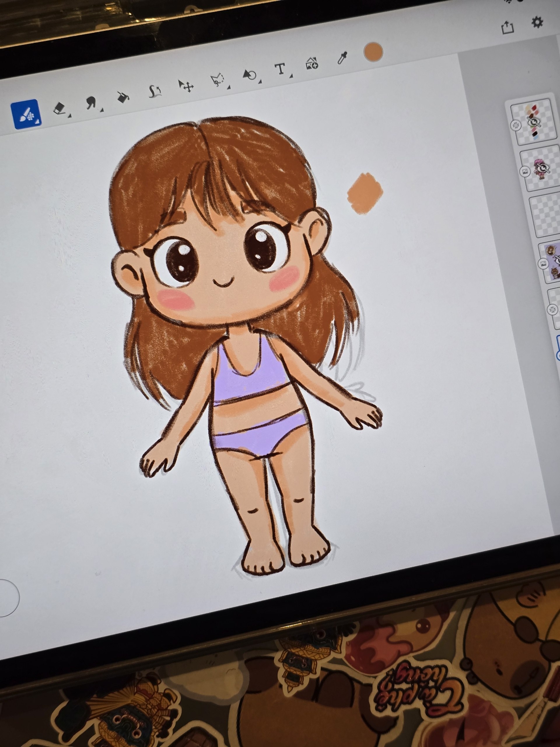Select the curved-stroke tool beside the paint bucket
The image size is (560, 747).
click(x=155, y=91)
